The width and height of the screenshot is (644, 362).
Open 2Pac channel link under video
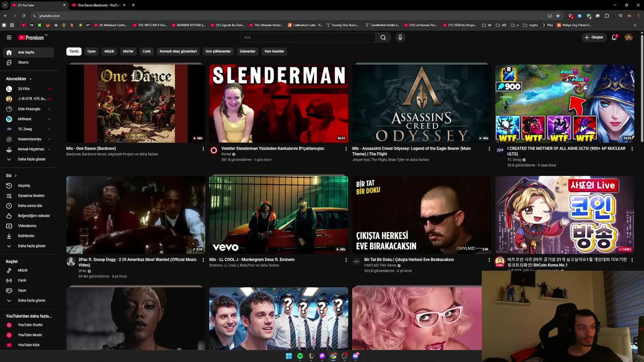pos(83,271)
